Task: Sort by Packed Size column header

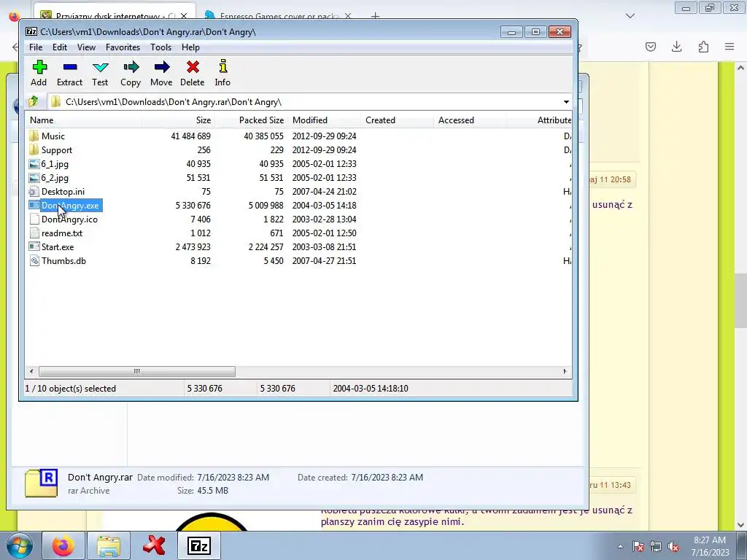Action: tap(251, 120)
